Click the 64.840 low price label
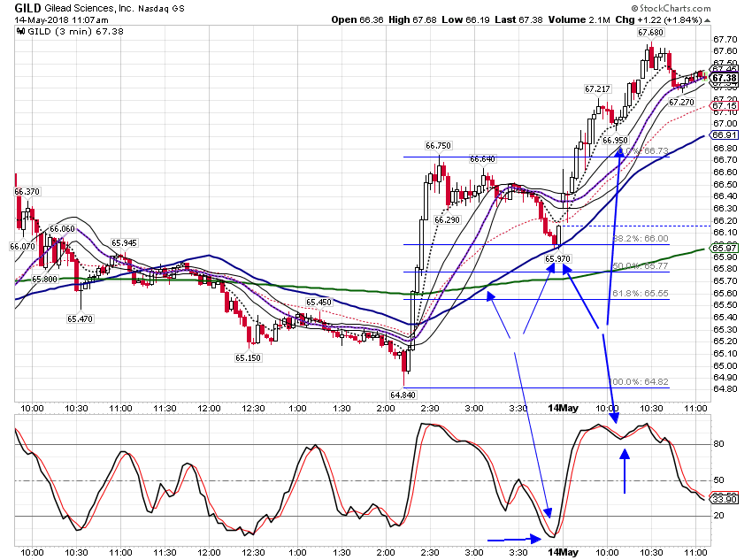The image size is (752, 560). click(x=403, y=395)
